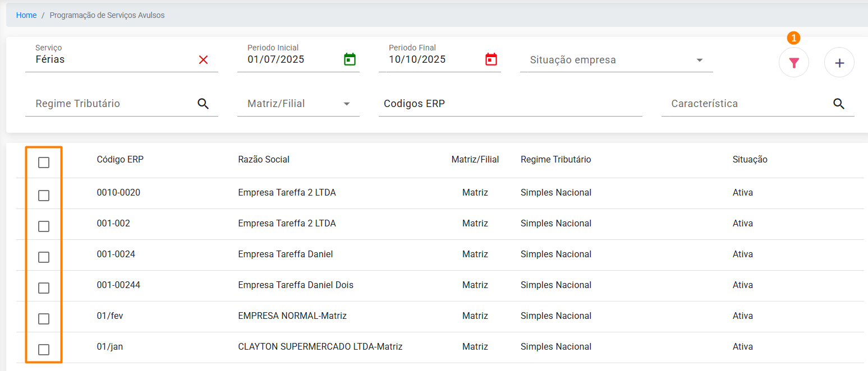868x371 pixels.
Task: Open the Matriz/Filial filter dropdown
Action: (x=346, y=104)
